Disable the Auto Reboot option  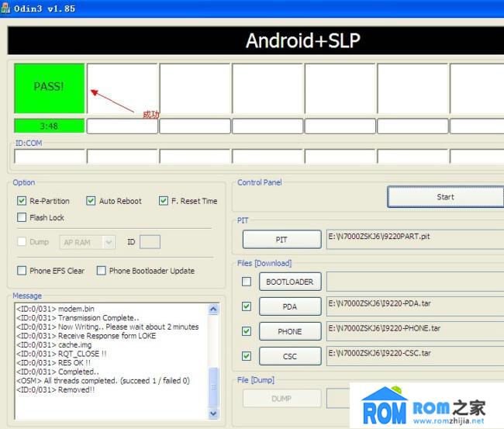click(91, 201)
